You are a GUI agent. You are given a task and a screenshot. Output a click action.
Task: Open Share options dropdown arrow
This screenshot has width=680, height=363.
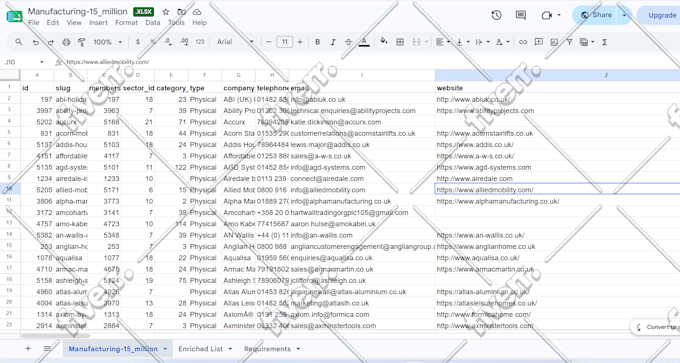click(x=624, y=15)
